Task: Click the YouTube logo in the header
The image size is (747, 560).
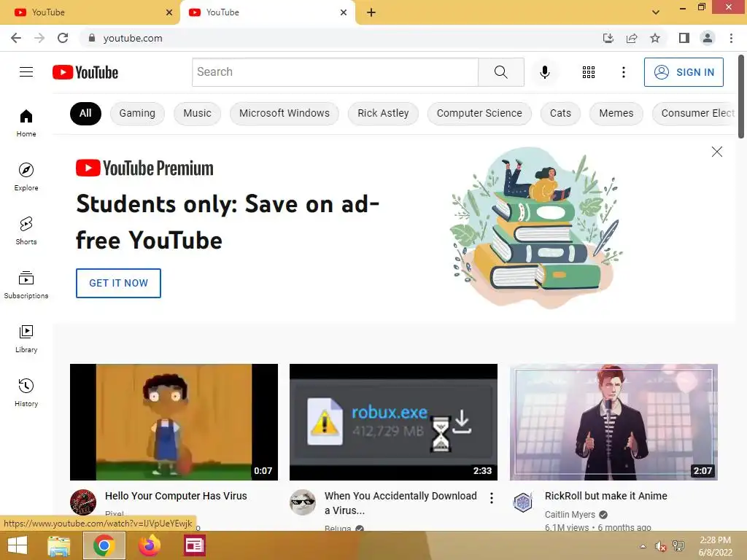Action: tap(85, 72)
